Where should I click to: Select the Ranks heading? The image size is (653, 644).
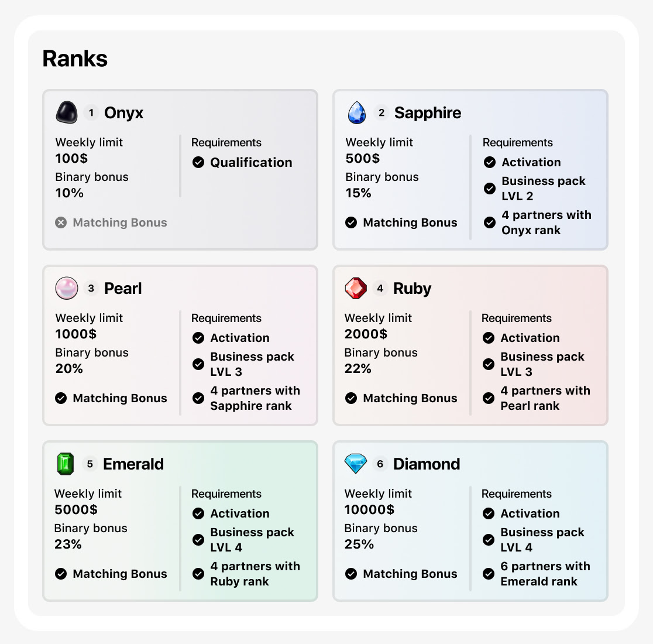click(74, 58)
